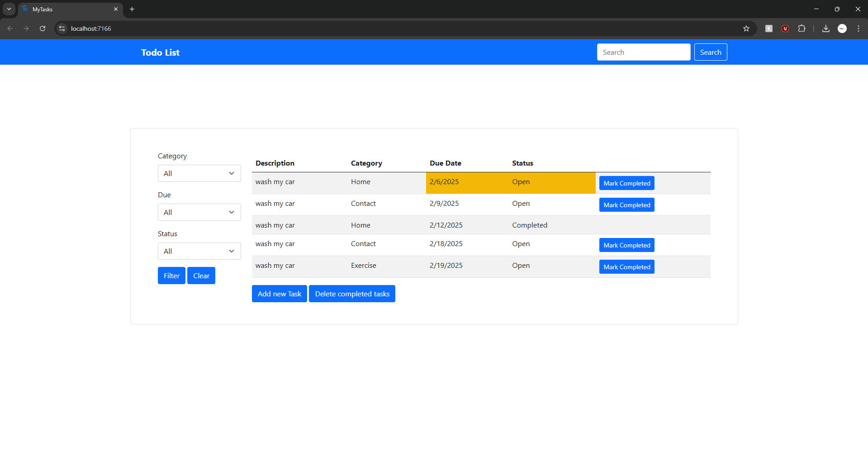Screen dimensions: 868x466
Task: Click the browser forward arrow
Action: (26, 29)
